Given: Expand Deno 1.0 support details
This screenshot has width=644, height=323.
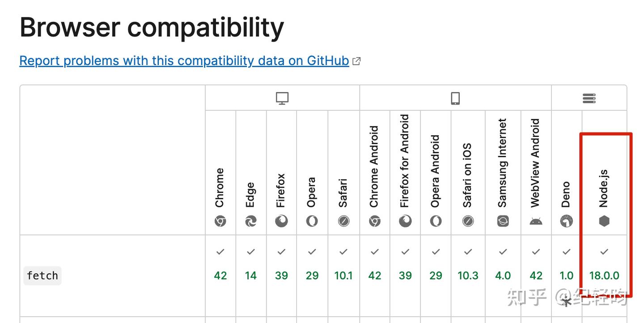Looking at the screenshot, I should [566, 276].
